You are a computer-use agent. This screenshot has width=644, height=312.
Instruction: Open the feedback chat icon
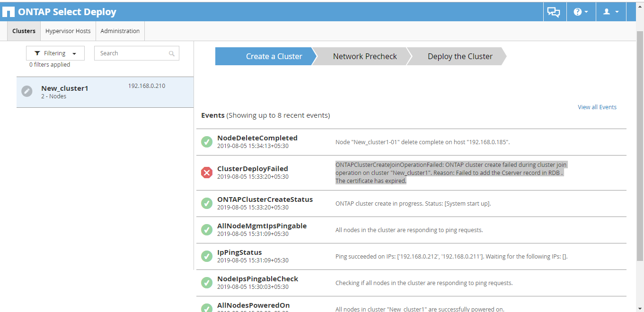click(x=554, y=12)
